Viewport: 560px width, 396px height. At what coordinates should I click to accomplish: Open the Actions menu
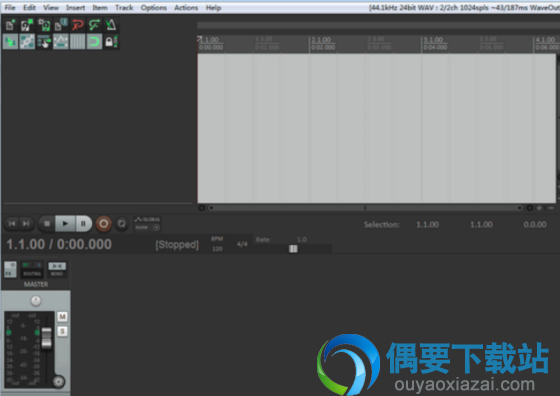(186, 7)
